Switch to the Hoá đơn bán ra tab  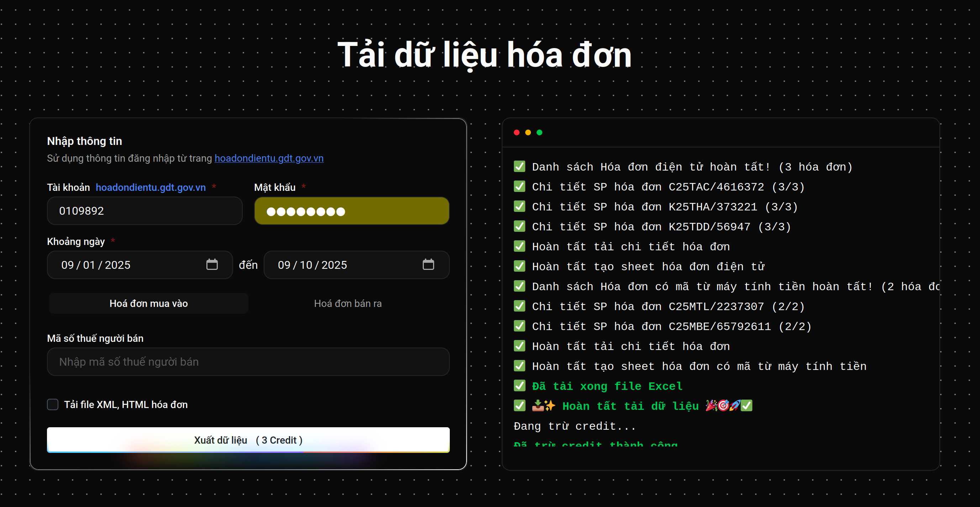(348, 303)
